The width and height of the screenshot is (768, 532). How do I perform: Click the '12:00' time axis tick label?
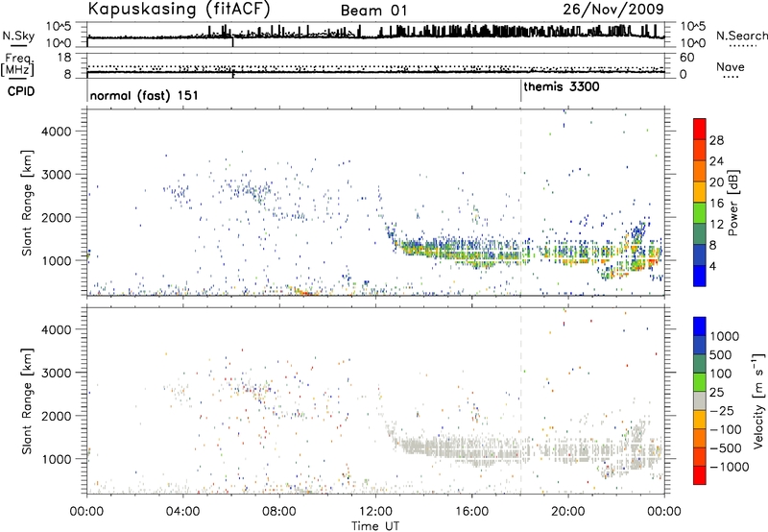point(375,512)
